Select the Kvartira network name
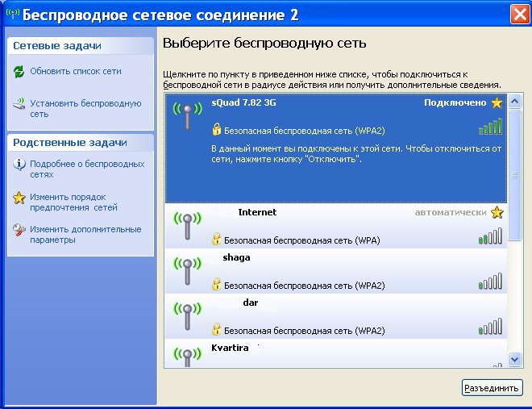The image size is (532, 409). [230, 348]
